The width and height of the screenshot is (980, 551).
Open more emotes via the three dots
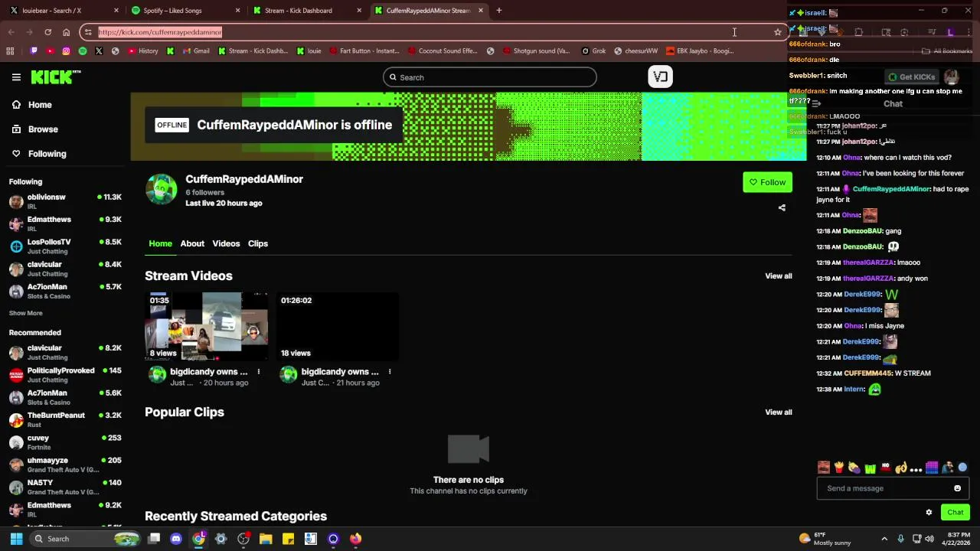tap(916, 468)
